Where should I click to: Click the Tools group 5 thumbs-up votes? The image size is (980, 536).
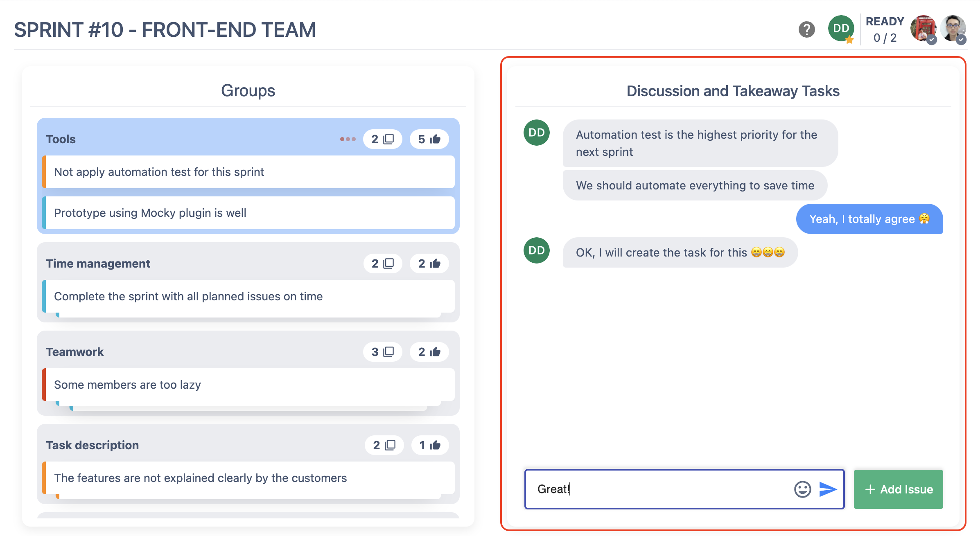429,139
